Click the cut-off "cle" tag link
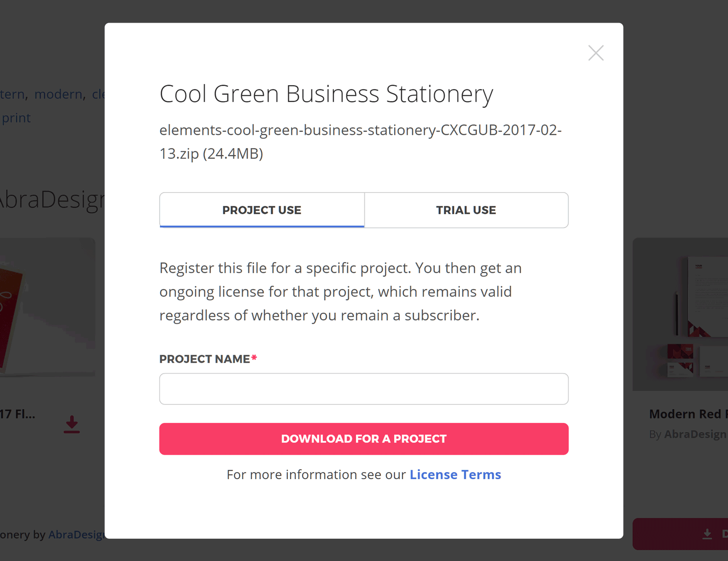The width and height of the screenshot is (728, 561). click(x=98, y=94)
